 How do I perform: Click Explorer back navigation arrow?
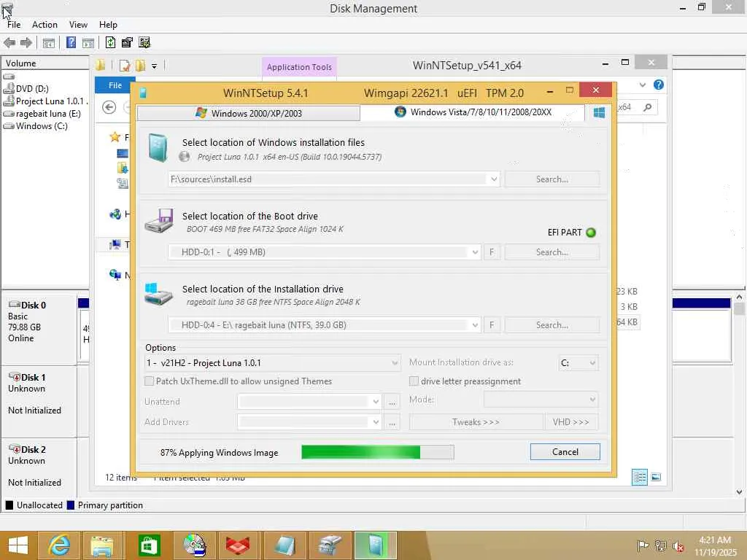tap(109, 107)
